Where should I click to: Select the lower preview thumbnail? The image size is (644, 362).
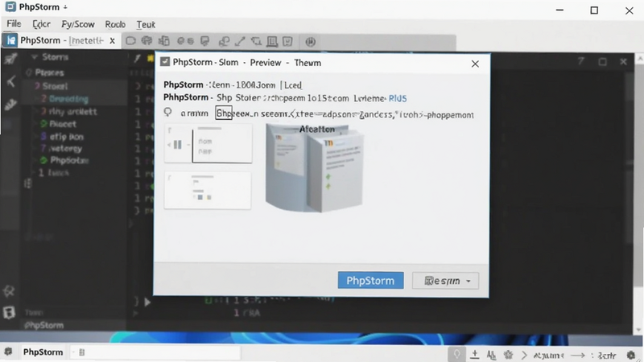click(x=208, y=191)
